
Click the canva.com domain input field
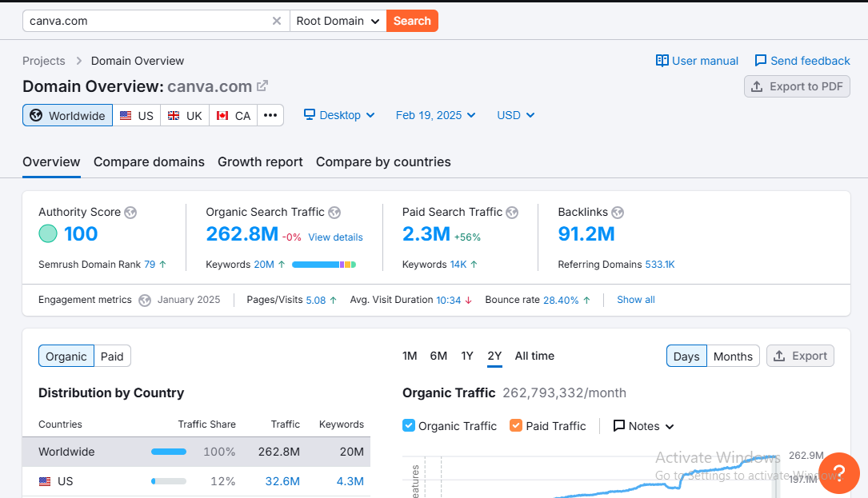coord(144,21)
